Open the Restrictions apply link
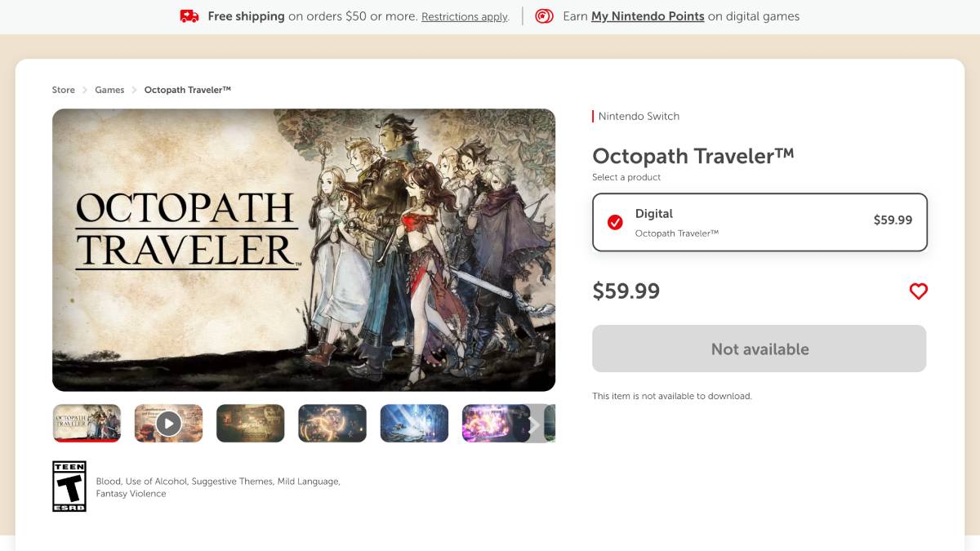 click(x=465, y=16)
